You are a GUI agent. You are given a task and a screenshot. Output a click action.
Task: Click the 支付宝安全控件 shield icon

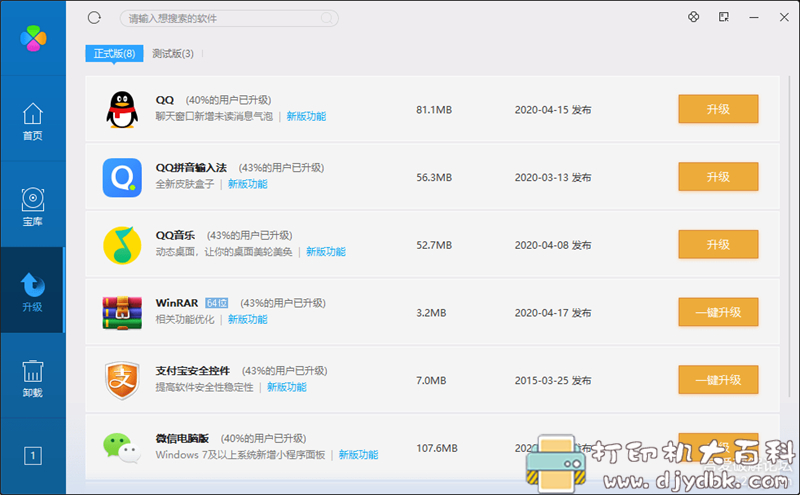click(122, 381)
